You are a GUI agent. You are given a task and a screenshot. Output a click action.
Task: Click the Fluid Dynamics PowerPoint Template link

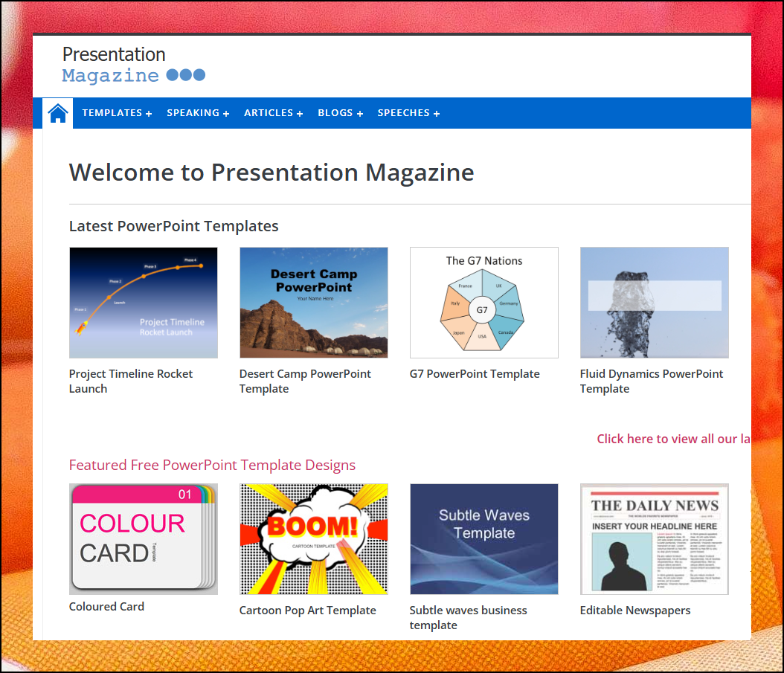pyautogui.click(x=652, y=381)
